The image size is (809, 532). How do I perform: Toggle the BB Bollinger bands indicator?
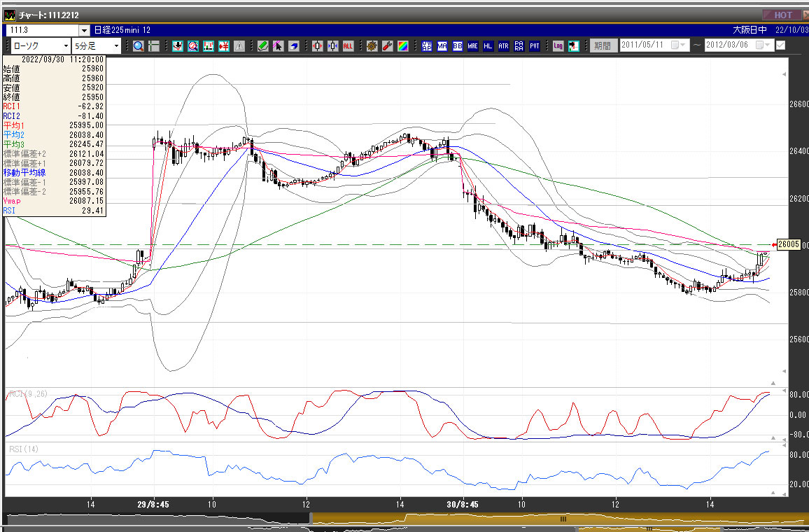tap(457, 46)
